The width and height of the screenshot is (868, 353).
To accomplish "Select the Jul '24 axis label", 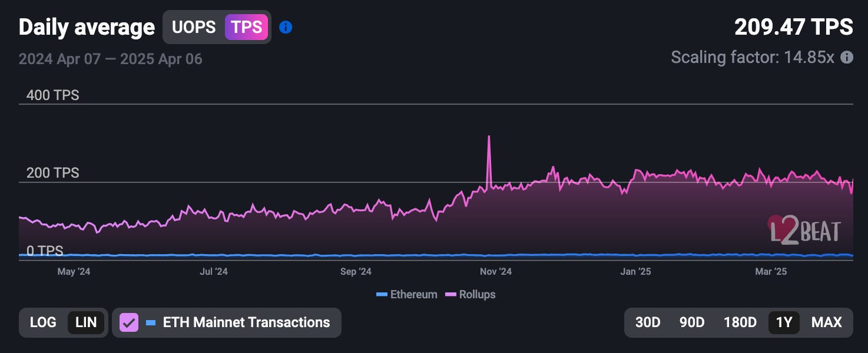I will point(214,272).
